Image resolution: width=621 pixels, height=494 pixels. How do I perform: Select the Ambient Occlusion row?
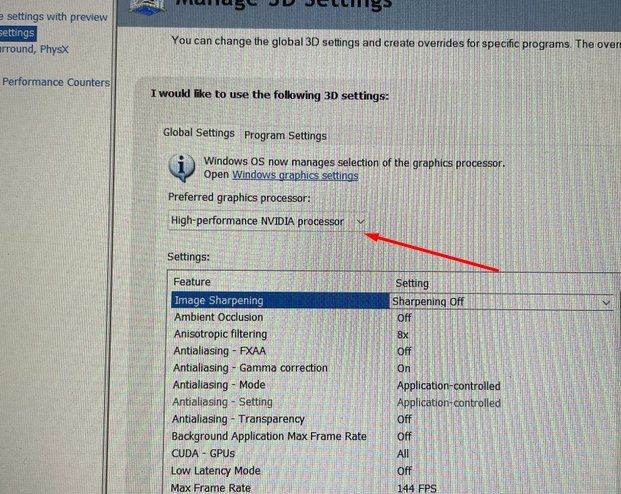click(392, 318)
